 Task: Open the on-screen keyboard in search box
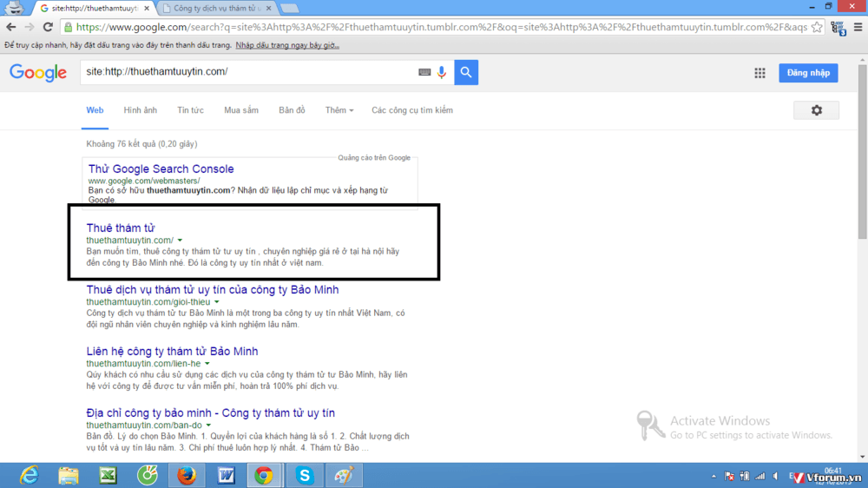pyautogui.click(x=424, y=72)
